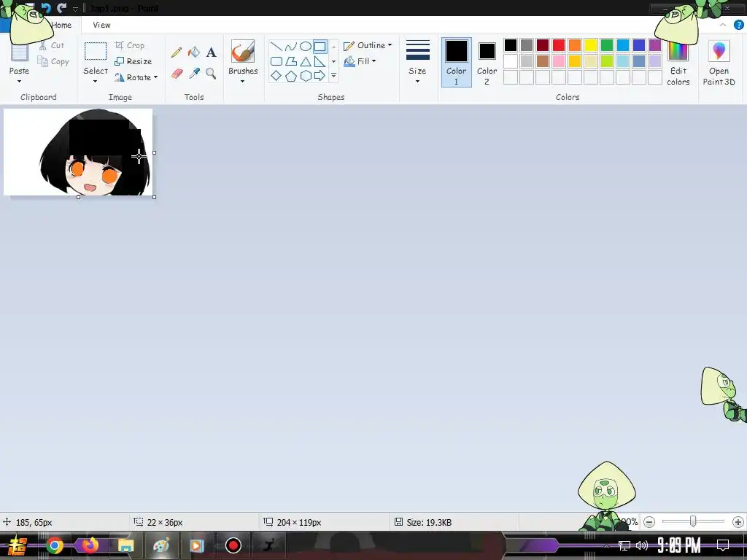This screenshot has width=747, height=560.
Task: Activate Color 1 foreground selector
Action: 457,63
